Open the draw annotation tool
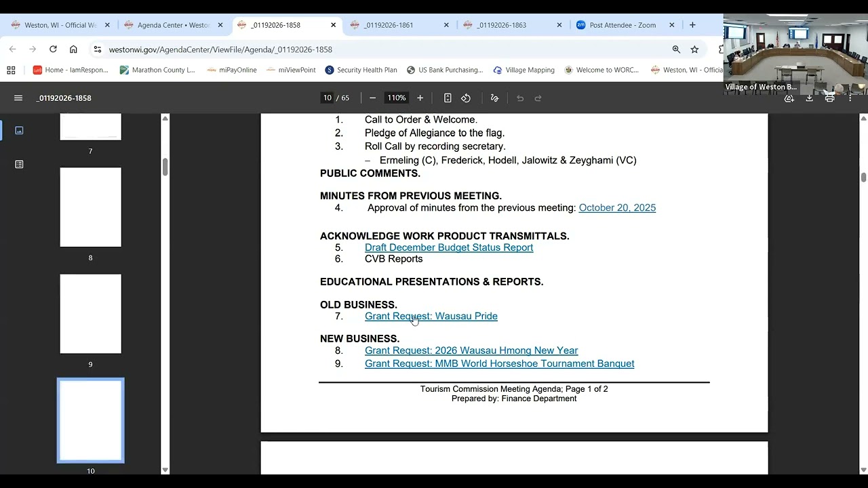Screen dimensions: 868x488 pyautogui.click(x=494, y=98)
